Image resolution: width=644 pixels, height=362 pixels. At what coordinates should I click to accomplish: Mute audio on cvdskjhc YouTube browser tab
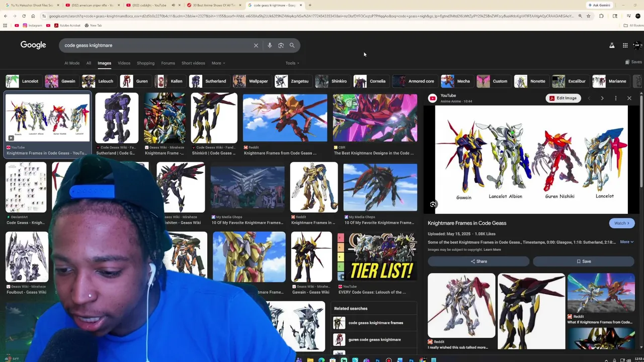[x=173, y=5]
